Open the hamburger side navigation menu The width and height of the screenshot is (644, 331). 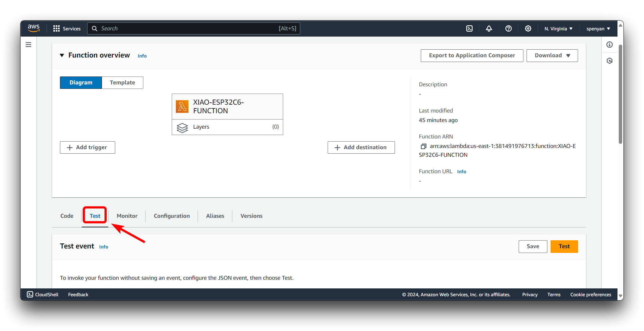point(28,45)
